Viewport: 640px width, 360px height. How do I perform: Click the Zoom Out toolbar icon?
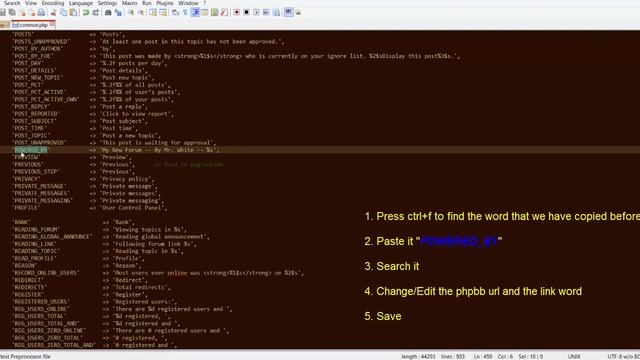141,13
